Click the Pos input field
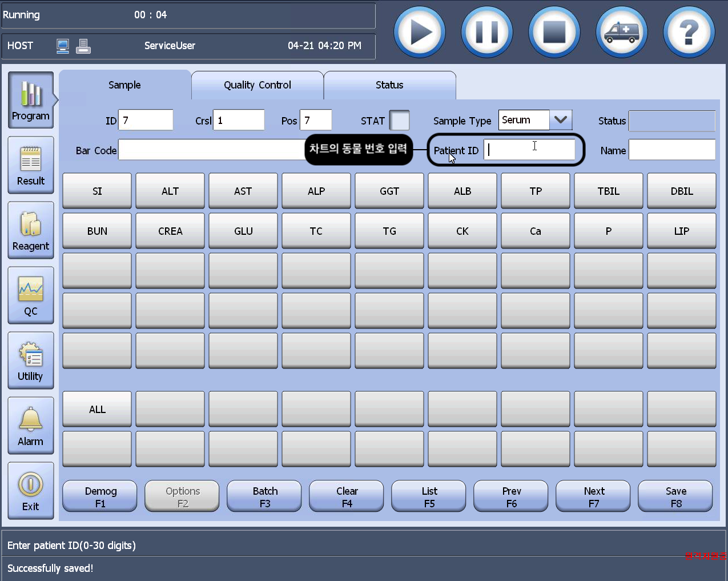The width and height of the screenshot is (728, 581). tap(316, 121)
